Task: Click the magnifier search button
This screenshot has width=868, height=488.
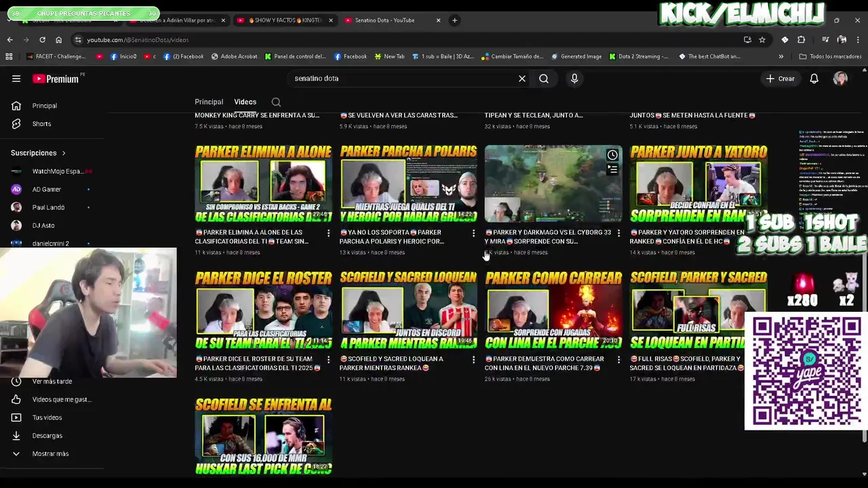Action: click(x=544, y=79)
